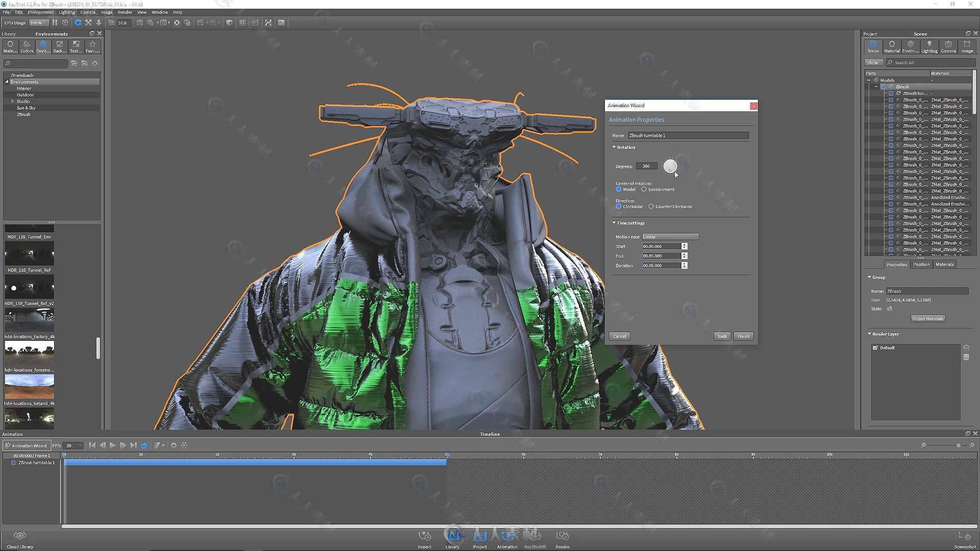Open the Textures library tab

tap(76, 46)
